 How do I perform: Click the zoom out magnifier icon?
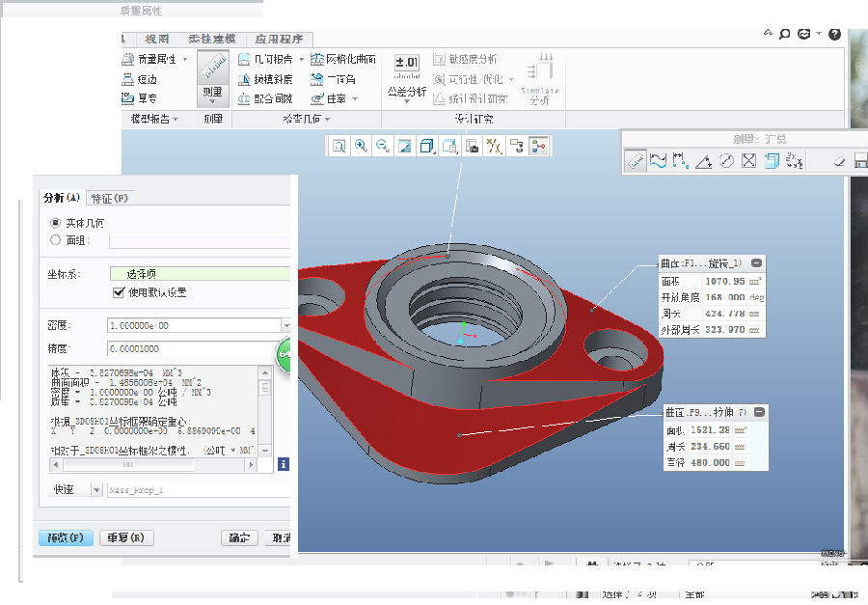[x=383, y=146]
